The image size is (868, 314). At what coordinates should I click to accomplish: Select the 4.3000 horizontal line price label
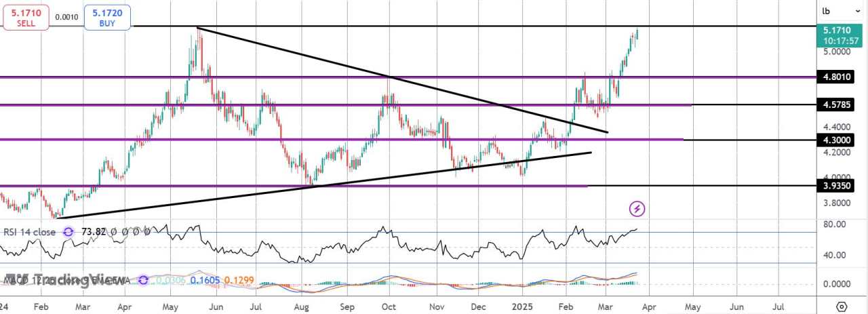click(833, 140)
